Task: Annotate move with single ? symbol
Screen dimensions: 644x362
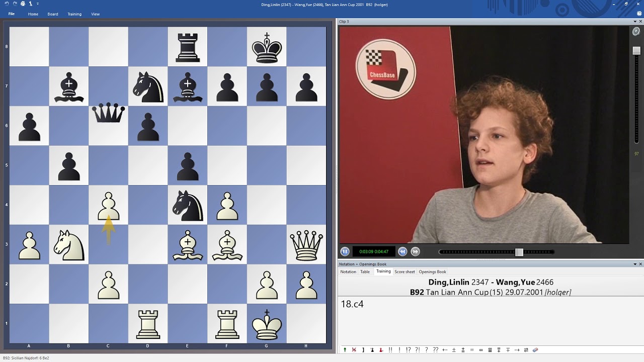Action: [427, 350]
